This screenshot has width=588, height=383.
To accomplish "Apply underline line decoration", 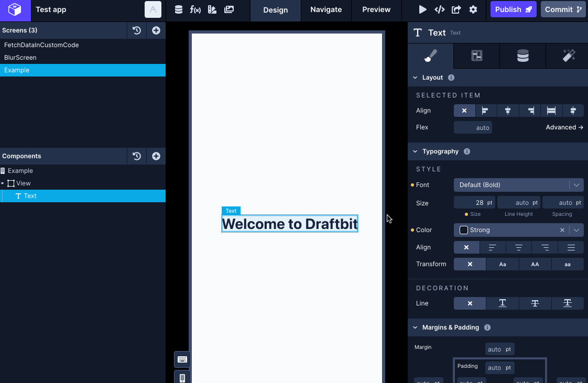I will coord(503,303).
